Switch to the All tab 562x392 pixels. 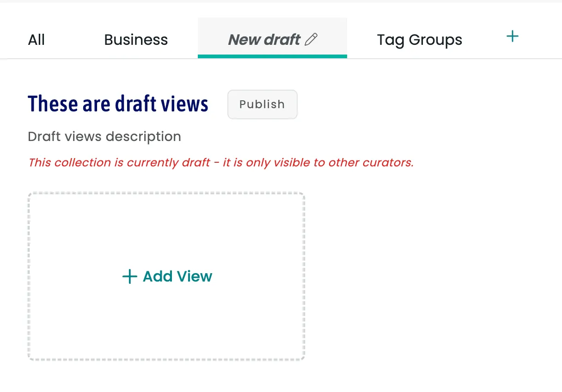36,40
